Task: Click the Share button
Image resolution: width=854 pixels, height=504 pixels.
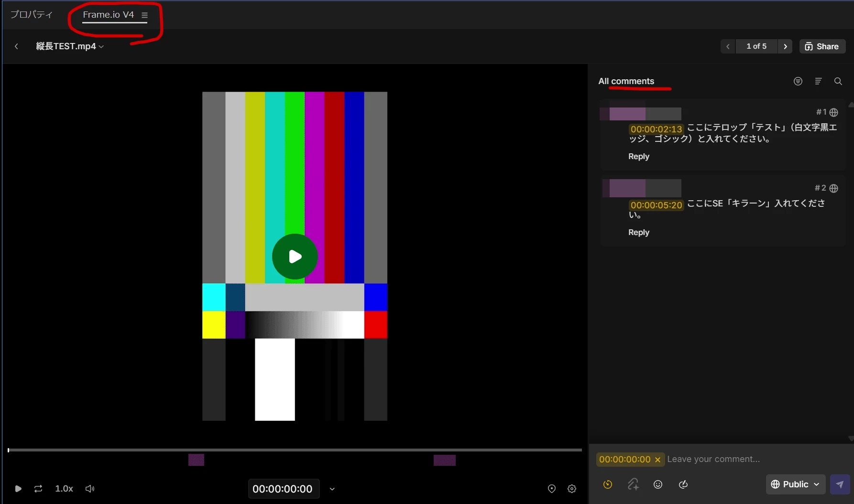Action: tap(822, 46)
